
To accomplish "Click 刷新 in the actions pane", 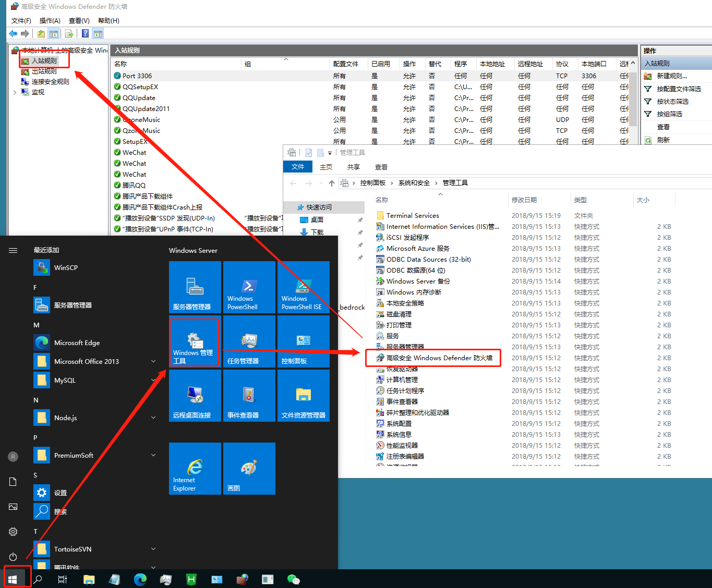I will point(663,140).
